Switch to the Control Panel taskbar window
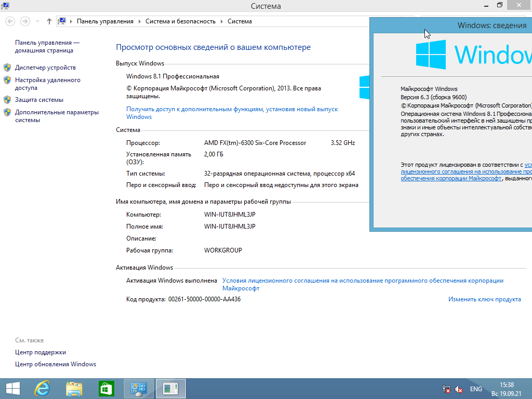This screenshot has height=399, width=532. (x=138, y=389)
